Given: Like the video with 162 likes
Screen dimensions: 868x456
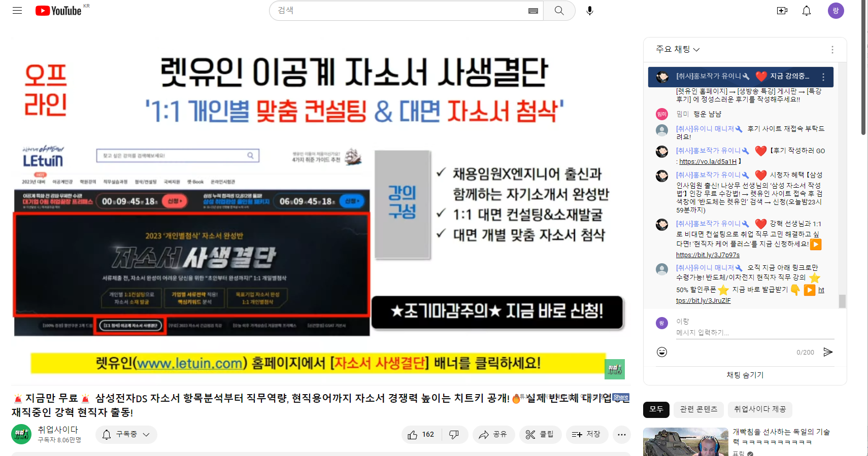Looking at the screenshot, I should pos(421,435).
